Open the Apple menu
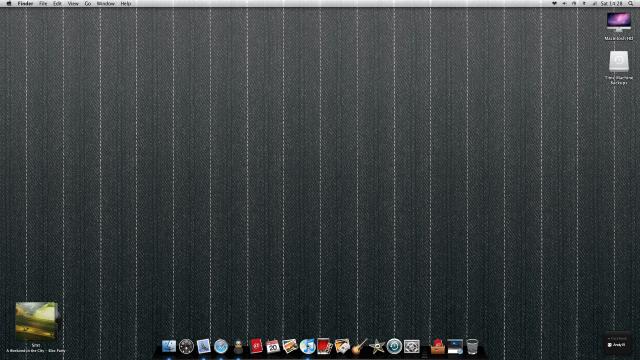The image size is (640, 360). (9, 3)
